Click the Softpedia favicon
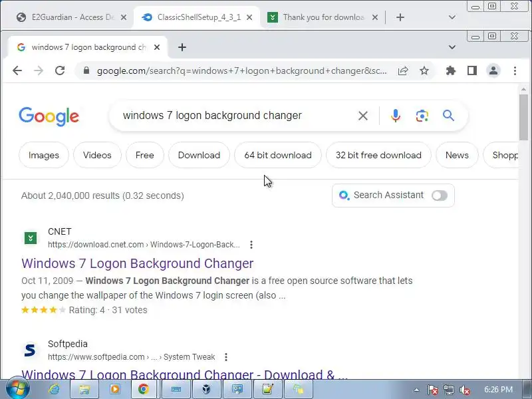This screenshot has height=399, width=532. [30, 350]
